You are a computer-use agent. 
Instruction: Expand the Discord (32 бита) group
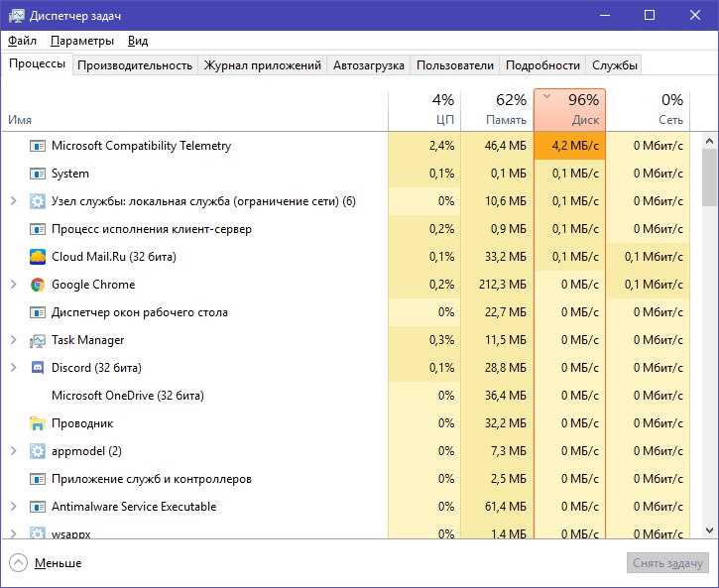coord(13,368)
